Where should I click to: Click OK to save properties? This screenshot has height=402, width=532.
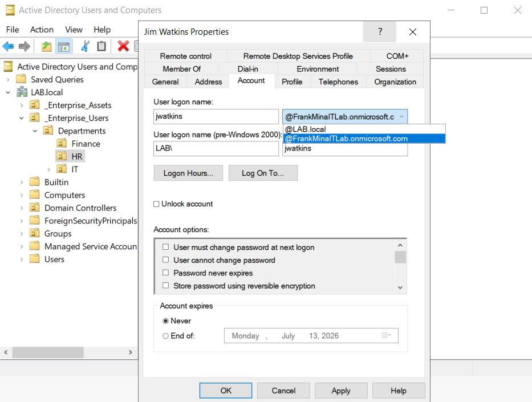[226, 391]
